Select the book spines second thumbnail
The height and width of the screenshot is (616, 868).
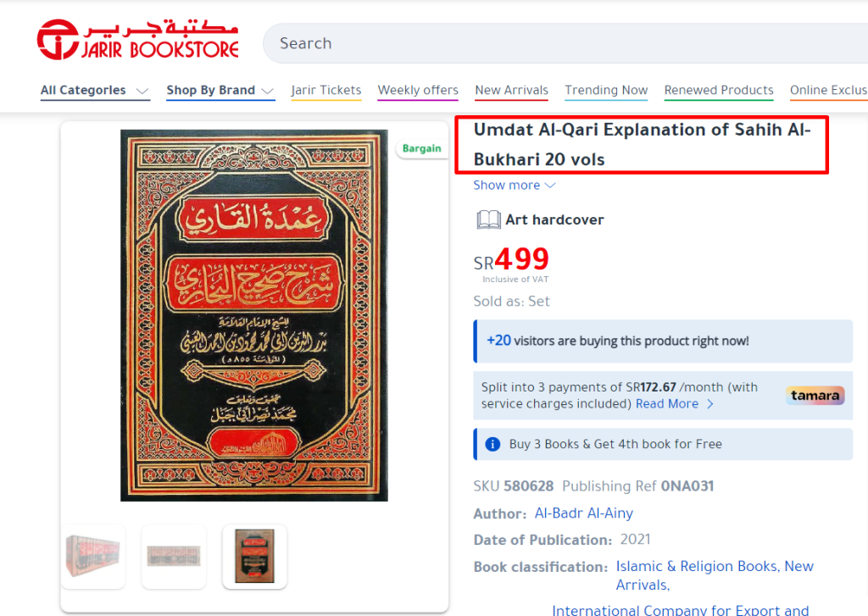click(174, 556)
